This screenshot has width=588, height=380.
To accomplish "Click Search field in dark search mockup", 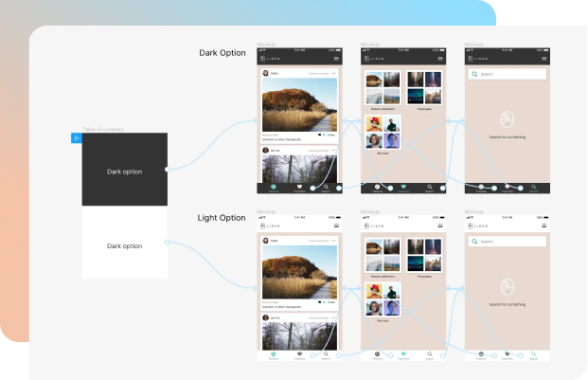I will click(x=507, y=74).
